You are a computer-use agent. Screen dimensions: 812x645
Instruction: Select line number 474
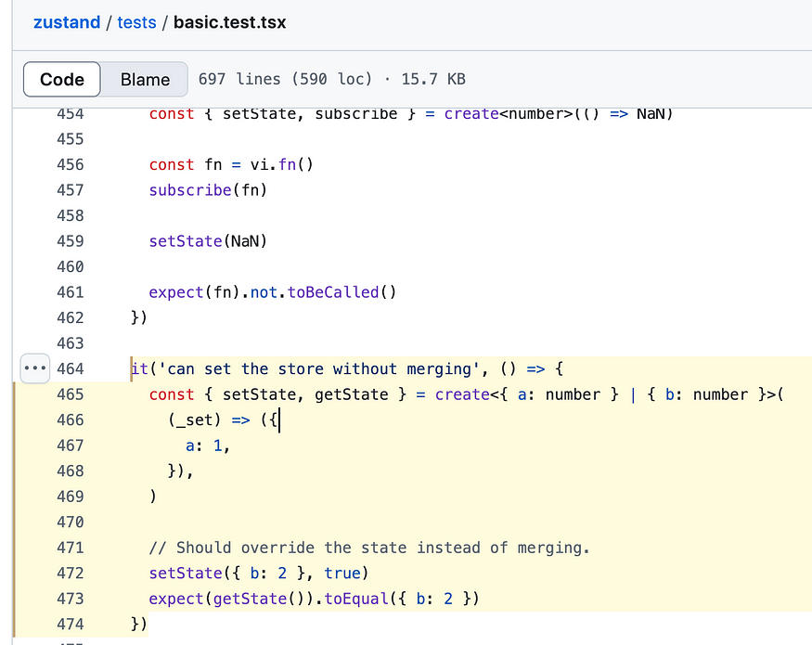[x=70, y=624]
